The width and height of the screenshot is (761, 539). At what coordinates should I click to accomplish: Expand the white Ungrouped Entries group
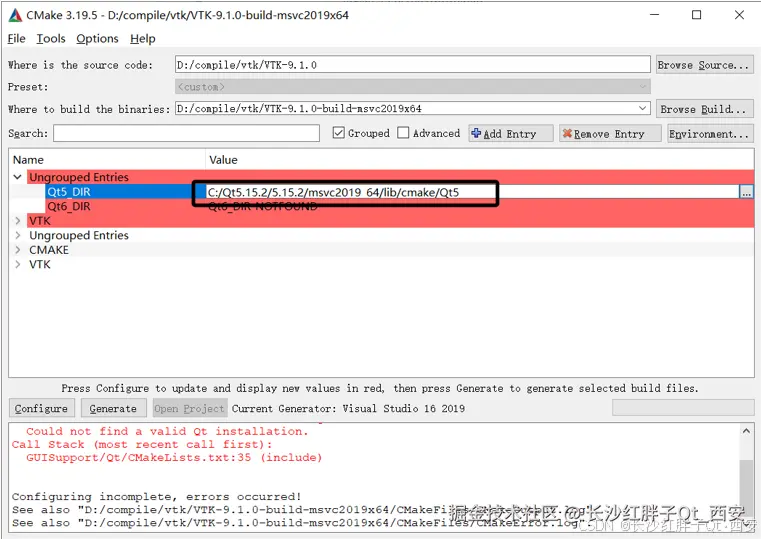17,236
